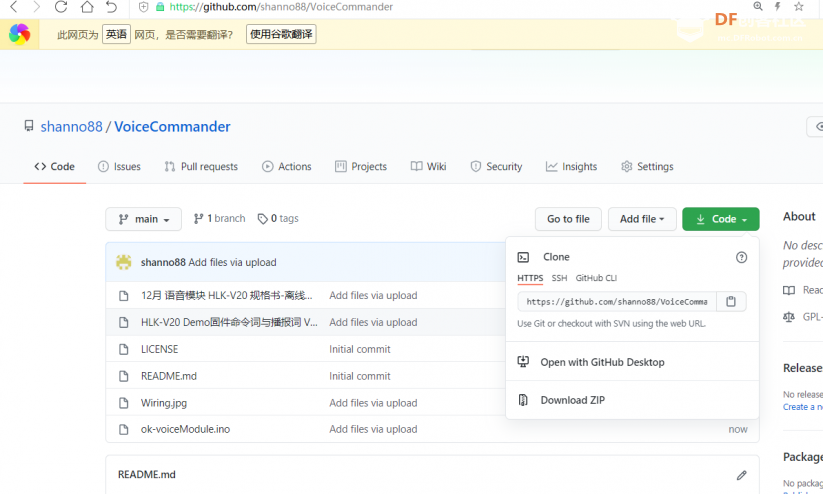Click Initial commit message for README.md
823x494 pixels.
click(x=360, y=376)
